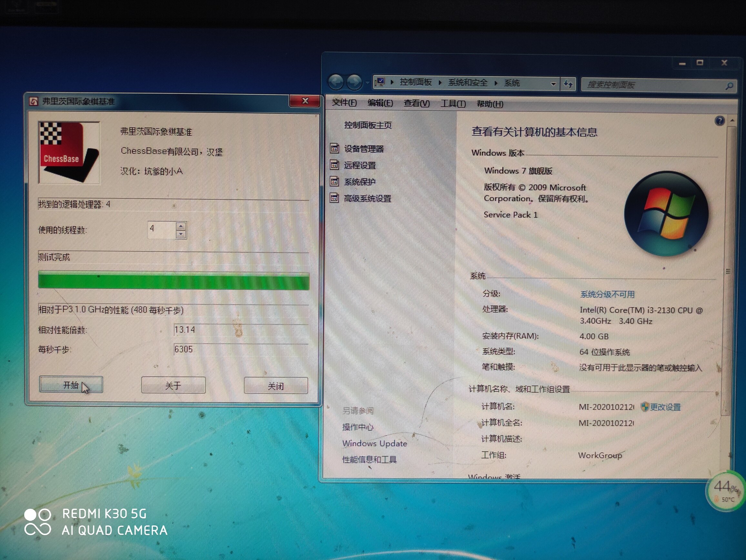Screen dimensions: 746x560
Task: Click the ChessBase logo image
Action: 69,152
